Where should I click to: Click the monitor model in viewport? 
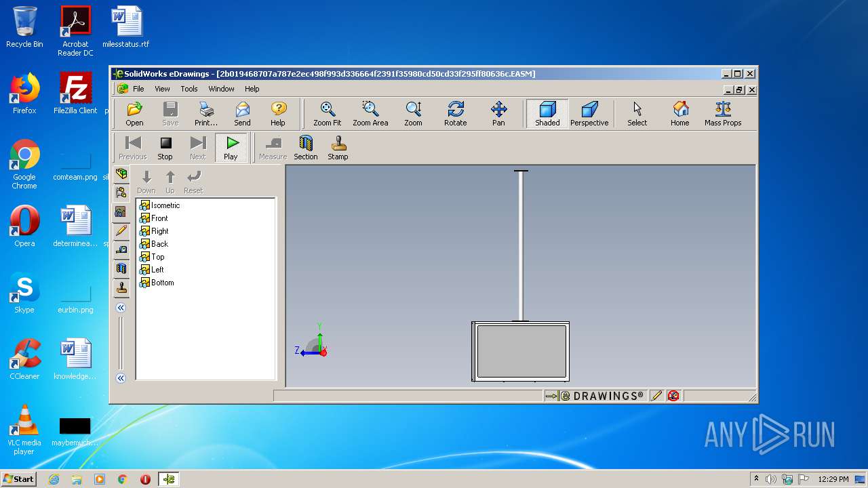520,351
